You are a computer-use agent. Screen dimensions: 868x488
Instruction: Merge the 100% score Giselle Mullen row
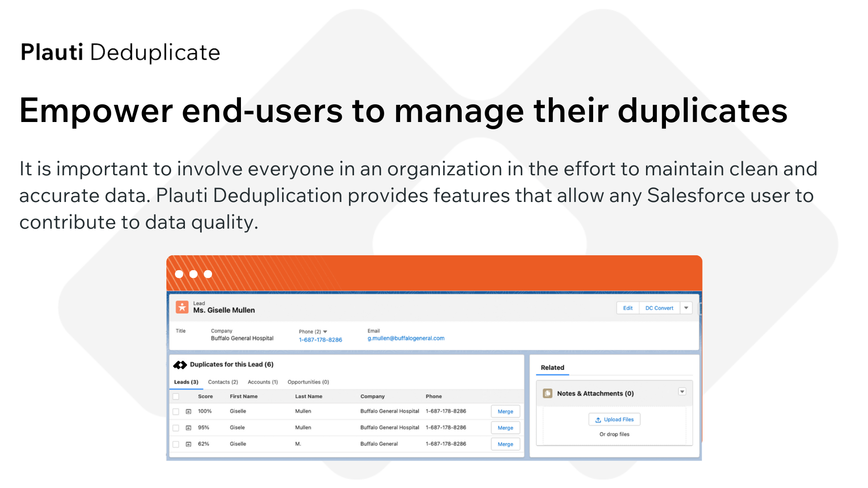pyautogui.click(x=505, y=412)
